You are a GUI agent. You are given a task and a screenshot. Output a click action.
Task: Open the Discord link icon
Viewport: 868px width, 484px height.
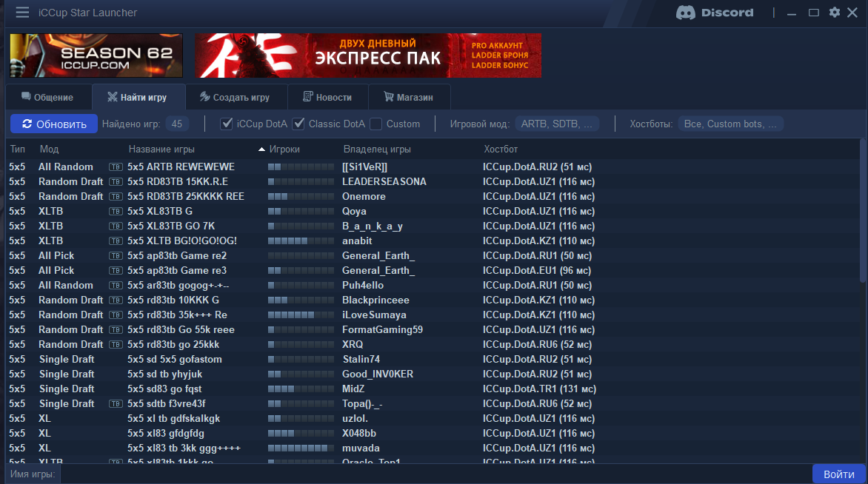coord(715,12)
